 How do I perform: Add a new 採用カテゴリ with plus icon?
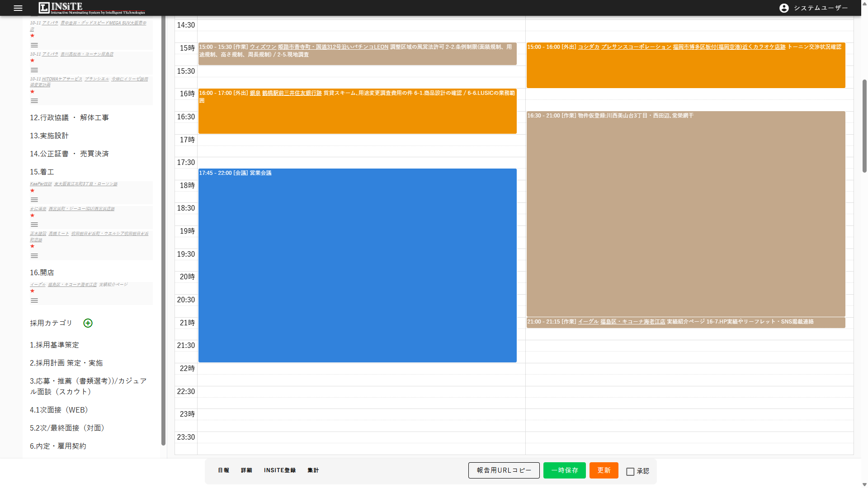[88, 323]
